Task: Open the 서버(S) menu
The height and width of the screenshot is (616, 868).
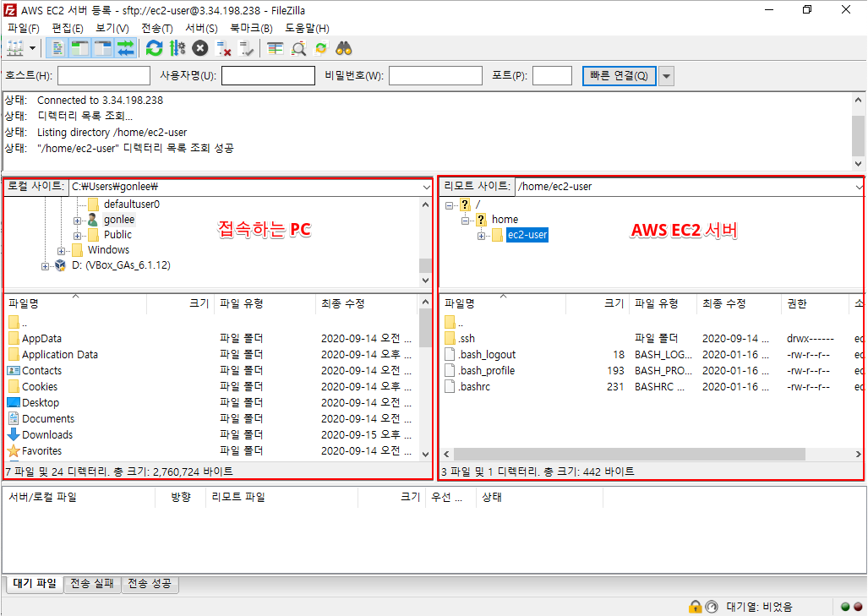Action: [x=201, y=28]
